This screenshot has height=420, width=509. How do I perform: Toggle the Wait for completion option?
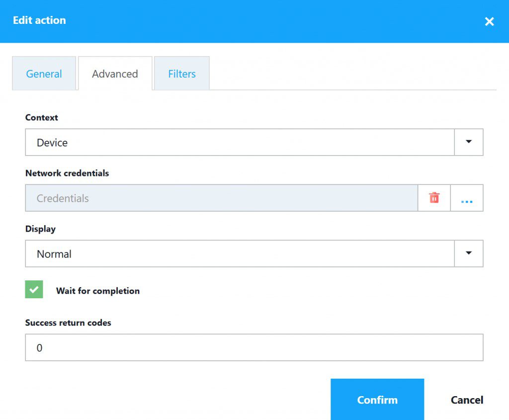pyautogui.click(x=33, y=289)
